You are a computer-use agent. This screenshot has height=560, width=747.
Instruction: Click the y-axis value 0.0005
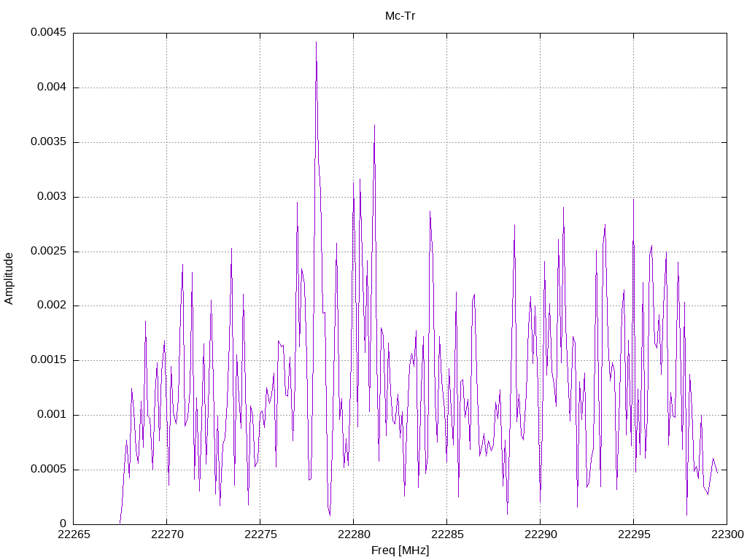tap(49, 470)
